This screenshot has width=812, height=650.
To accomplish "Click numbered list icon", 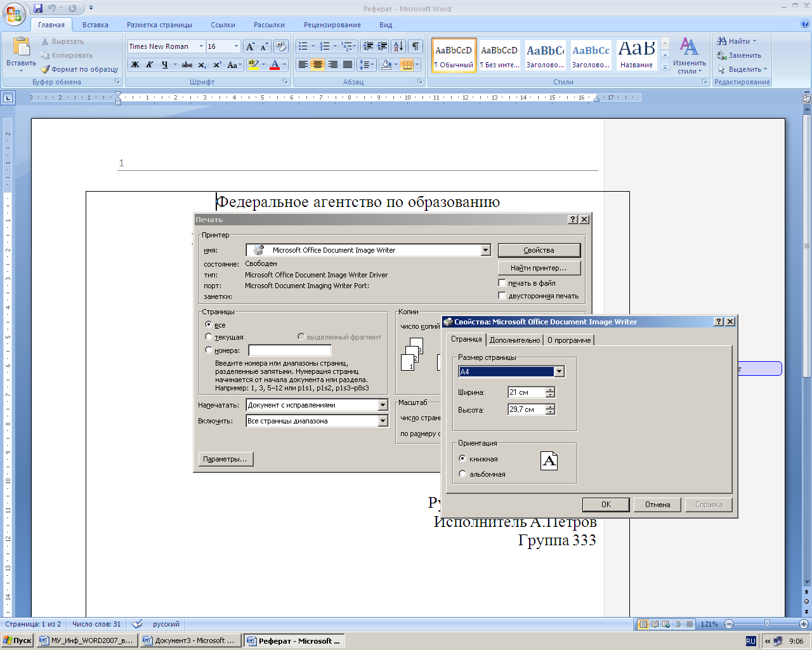I will click(x=325, y=46).
